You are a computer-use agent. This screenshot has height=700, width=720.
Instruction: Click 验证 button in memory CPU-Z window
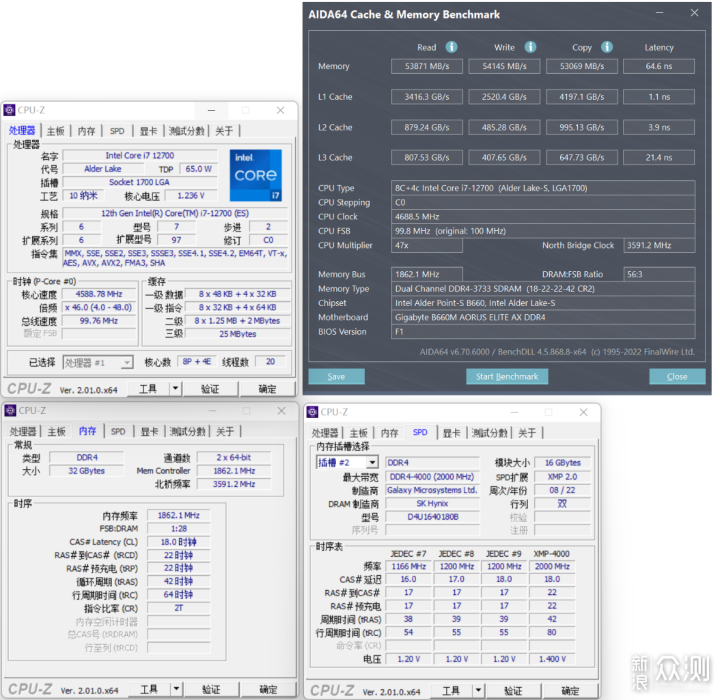pyautogui.click(x=211, y=689)
